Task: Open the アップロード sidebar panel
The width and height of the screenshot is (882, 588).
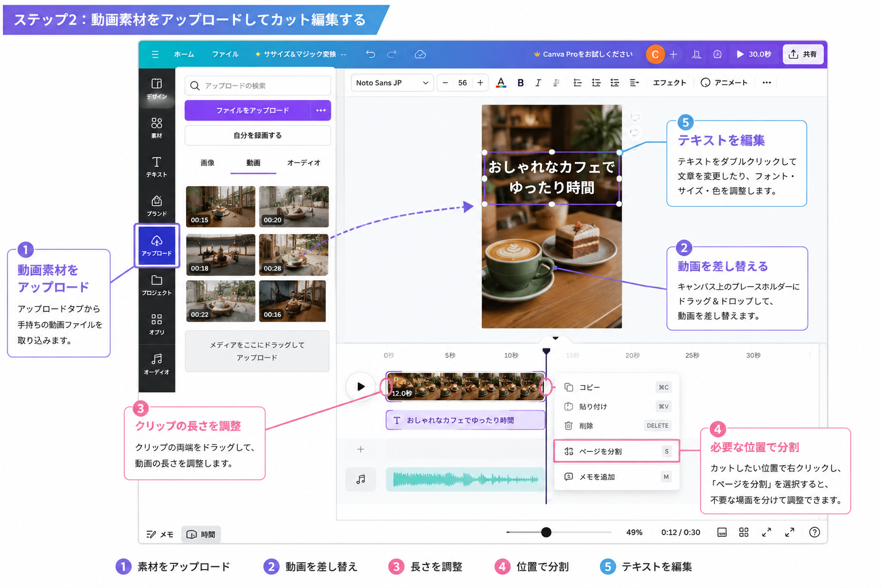Action: [x=157, y=246]
